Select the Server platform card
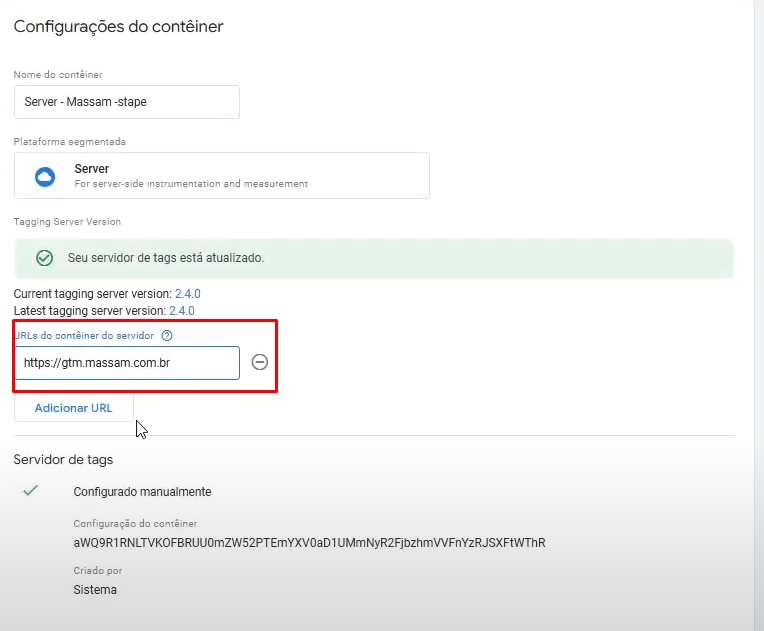This screenshot has height=631, width=764. tap(222, 175)
